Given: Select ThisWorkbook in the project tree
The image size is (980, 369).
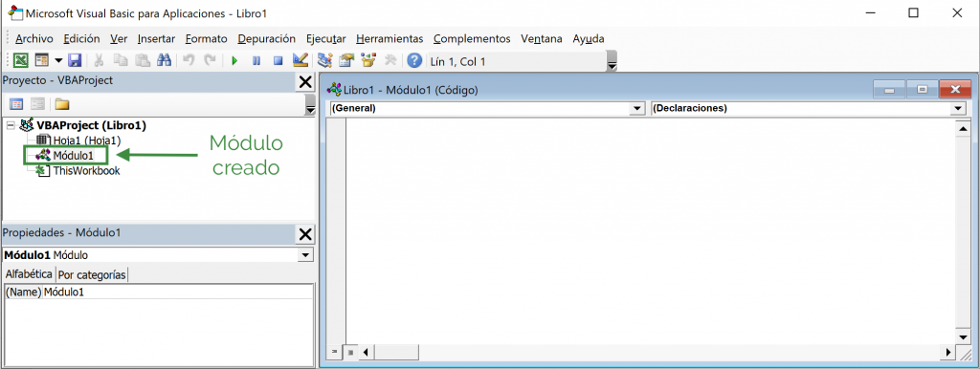Looking at the screenshot, I should (x=86, y=170).
